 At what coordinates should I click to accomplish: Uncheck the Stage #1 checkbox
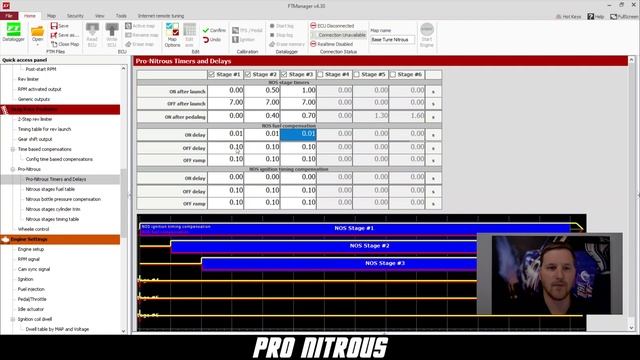(x=211, y=74)
